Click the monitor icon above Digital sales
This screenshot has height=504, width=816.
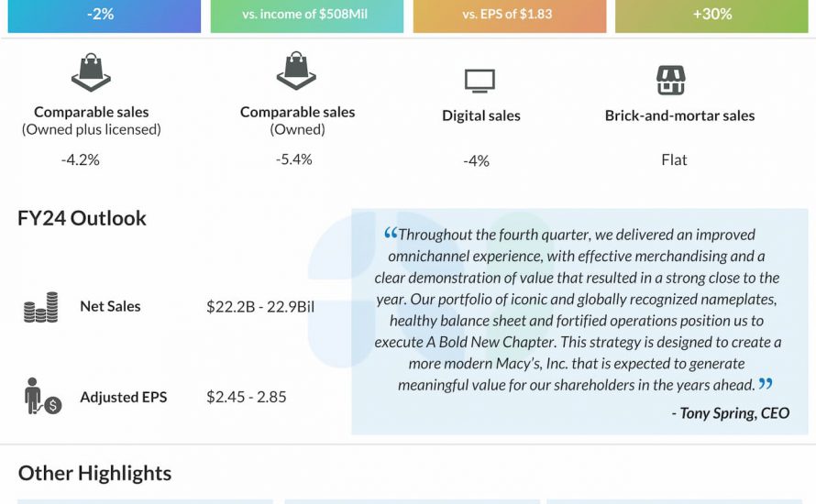pos(480,82)
